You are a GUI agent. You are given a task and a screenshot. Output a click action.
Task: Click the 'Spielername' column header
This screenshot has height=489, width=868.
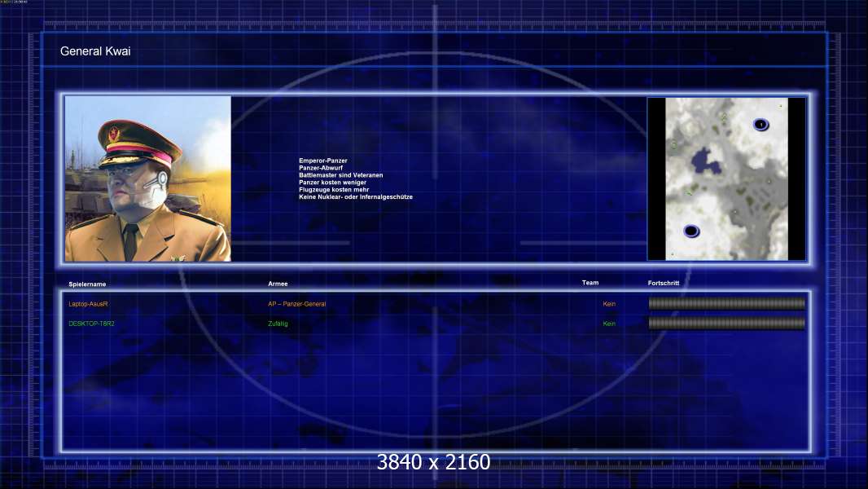(87, 284)
